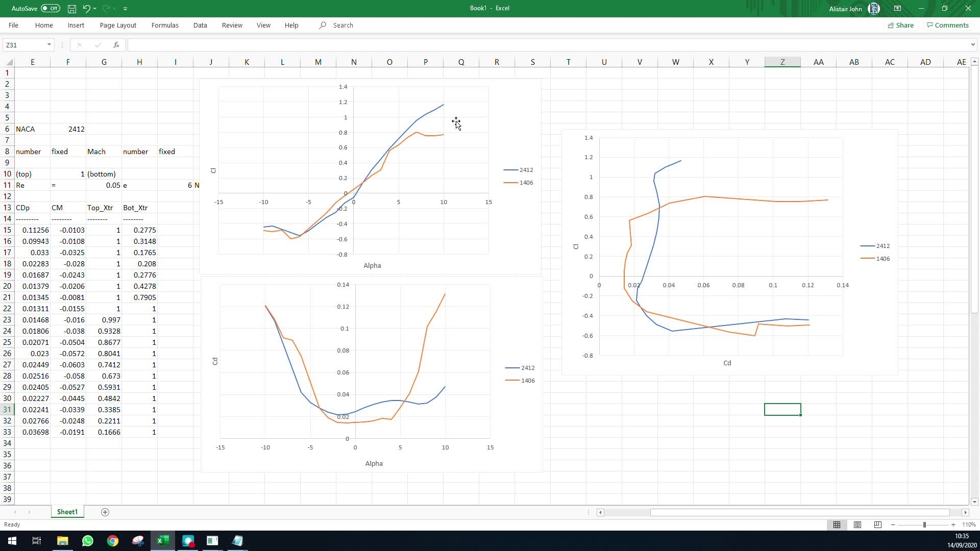Expand the formula bar chevron
This screenshot has width=980, height=551.
click(x=973, y=45)
